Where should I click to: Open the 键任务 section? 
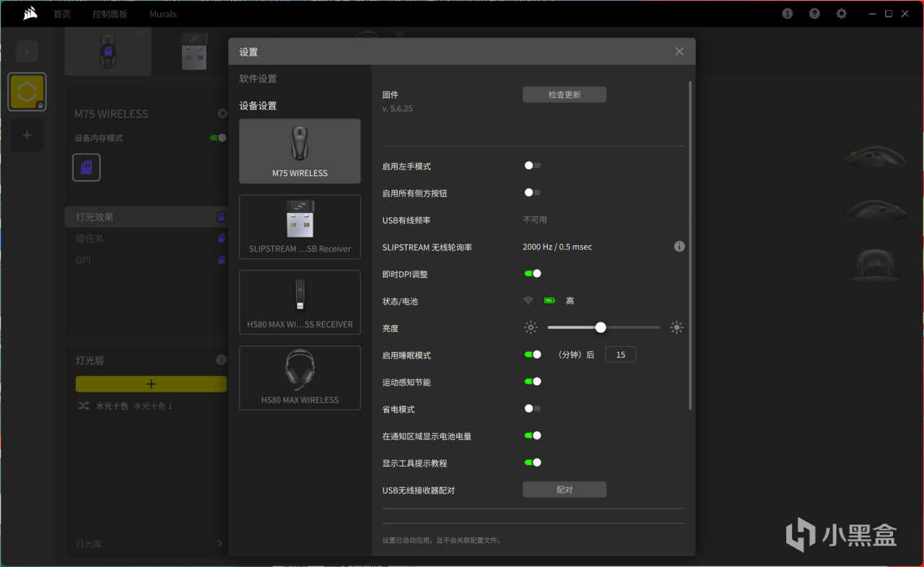(147, 238)
